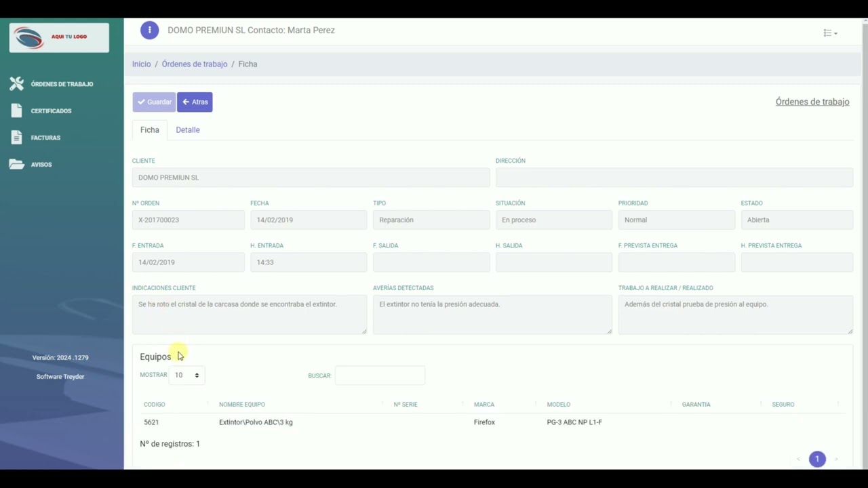Click the empty H. Salida field
This screenshot has height=488, width=868.
[554, 262]
